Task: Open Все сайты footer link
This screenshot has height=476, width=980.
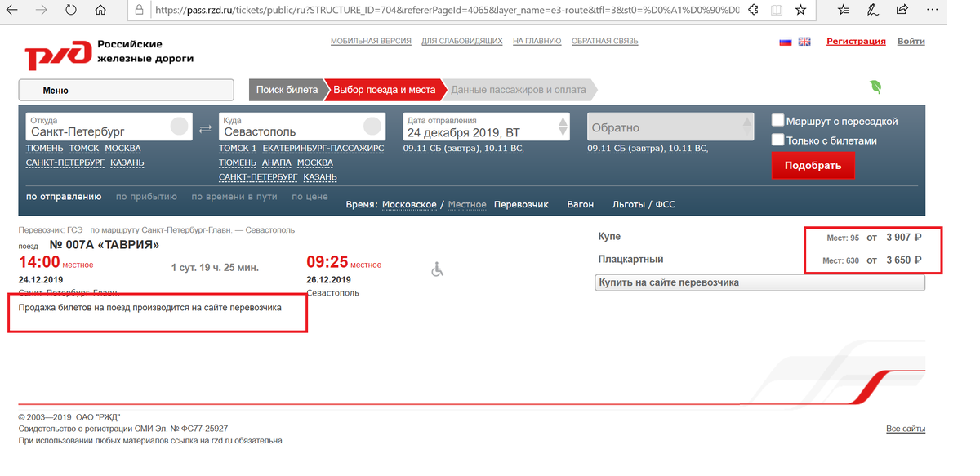Action: 906,429
